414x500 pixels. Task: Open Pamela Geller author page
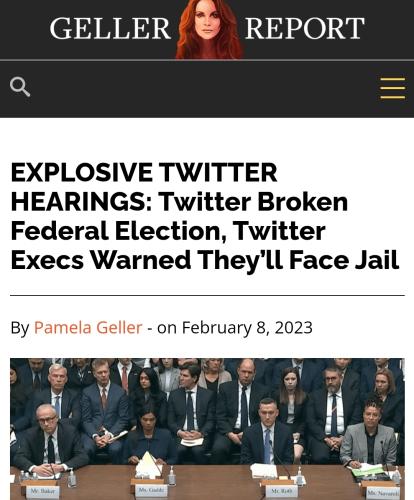(88, 327)
